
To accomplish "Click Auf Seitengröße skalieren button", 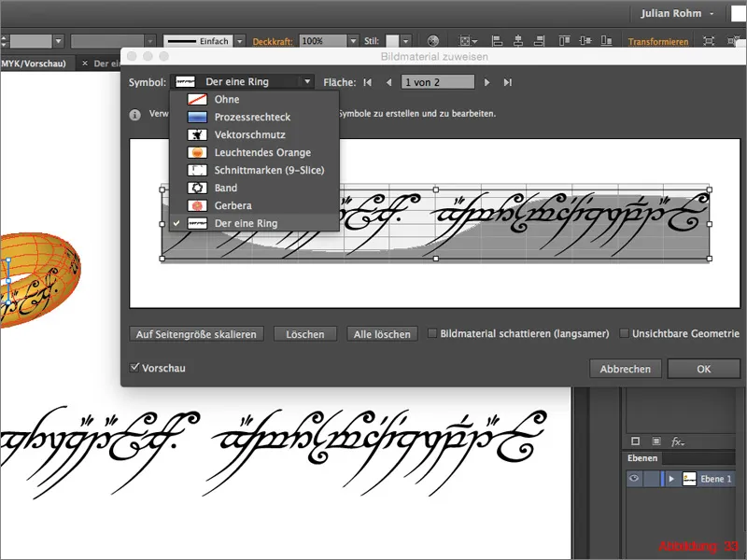I will (196, 334).
